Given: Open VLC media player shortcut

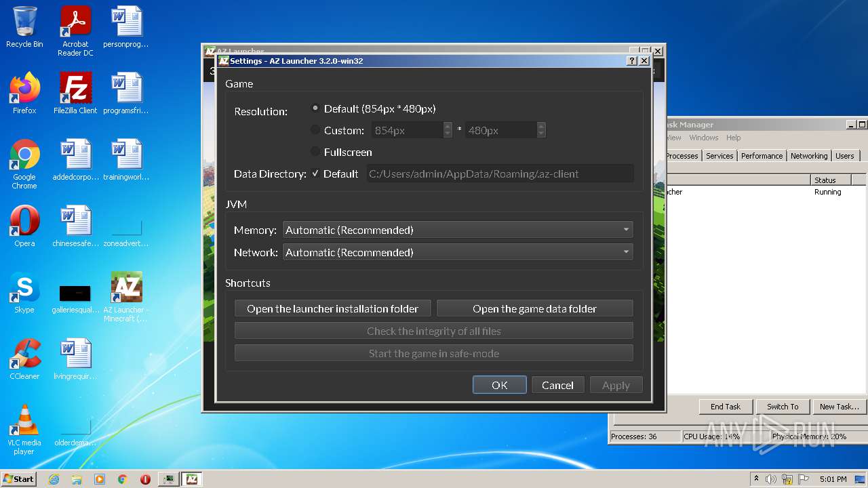Looking at the screenshot, I should pos(24,430).
